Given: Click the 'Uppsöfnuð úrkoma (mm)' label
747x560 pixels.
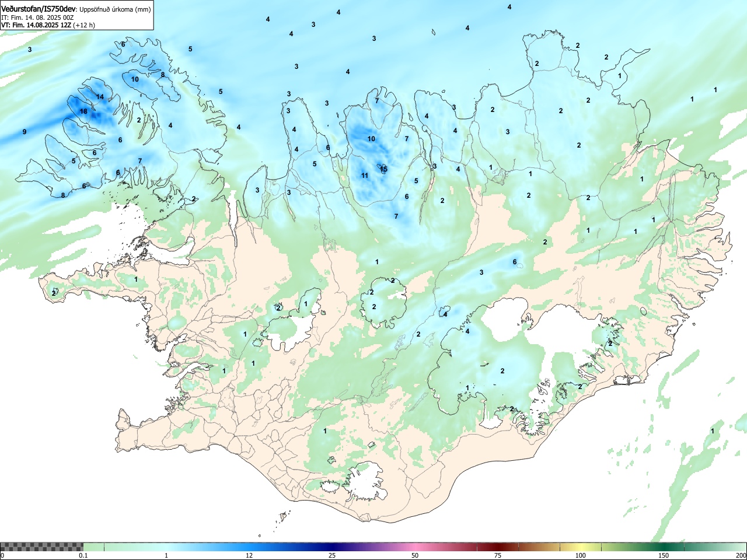Looking at the screenshot, I should click(x=115, y=9).
